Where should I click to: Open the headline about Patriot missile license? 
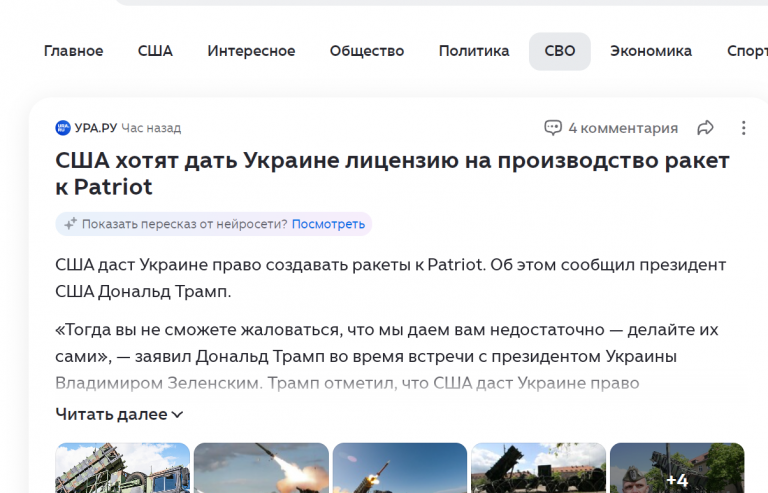pos(392,173)
